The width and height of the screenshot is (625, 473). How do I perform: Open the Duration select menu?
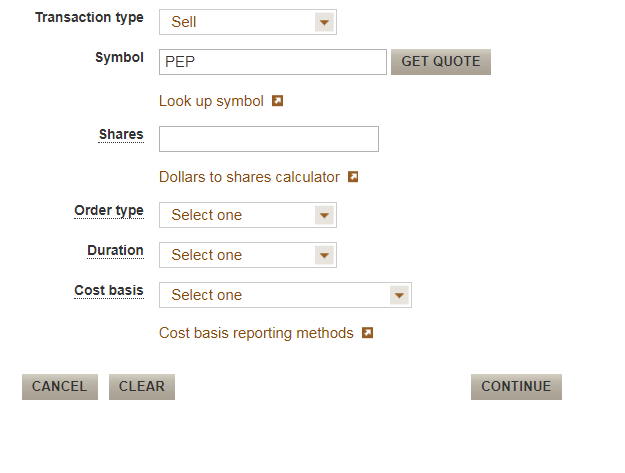coord(247,255)
